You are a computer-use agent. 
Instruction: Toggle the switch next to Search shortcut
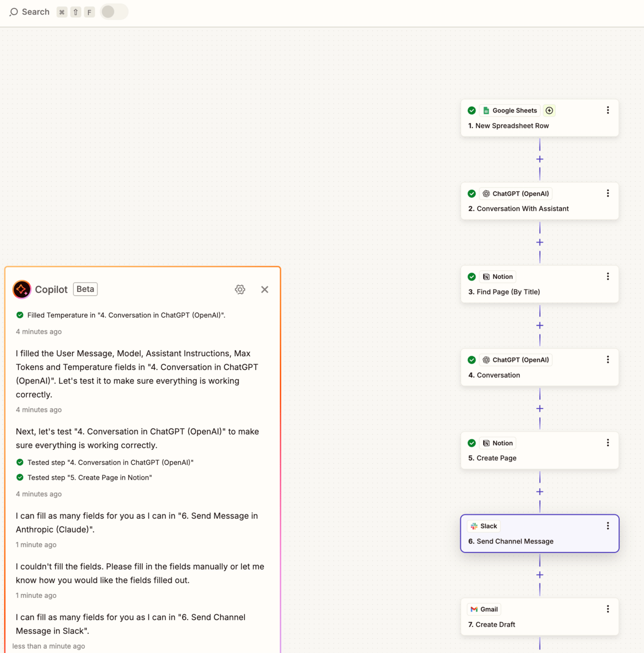click(114, 12)
